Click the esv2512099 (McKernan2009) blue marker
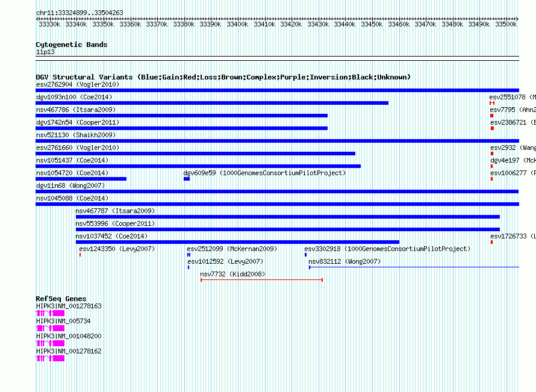 189,255
